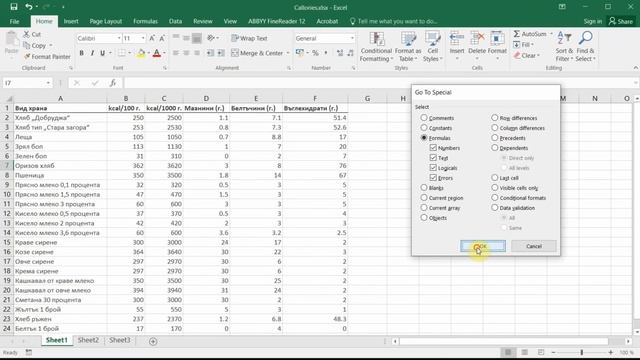Uncheck the Errors checkbox
The width and height of the screenshot is (640, 360).
point(433,178)
